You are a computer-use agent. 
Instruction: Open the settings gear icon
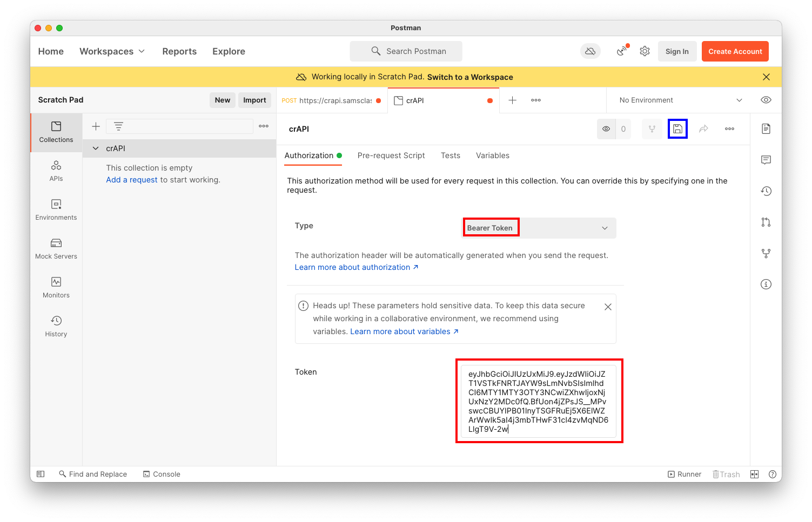tap(645, 51)
